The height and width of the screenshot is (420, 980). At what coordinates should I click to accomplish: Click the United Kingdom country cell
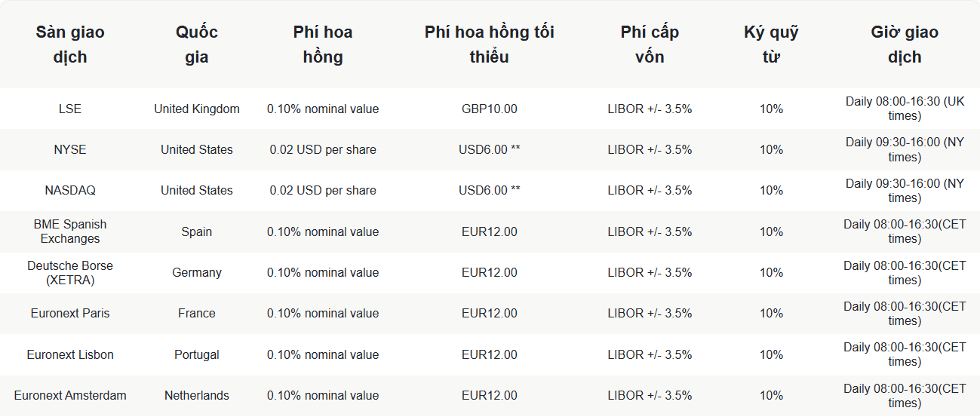coord(197,109)
